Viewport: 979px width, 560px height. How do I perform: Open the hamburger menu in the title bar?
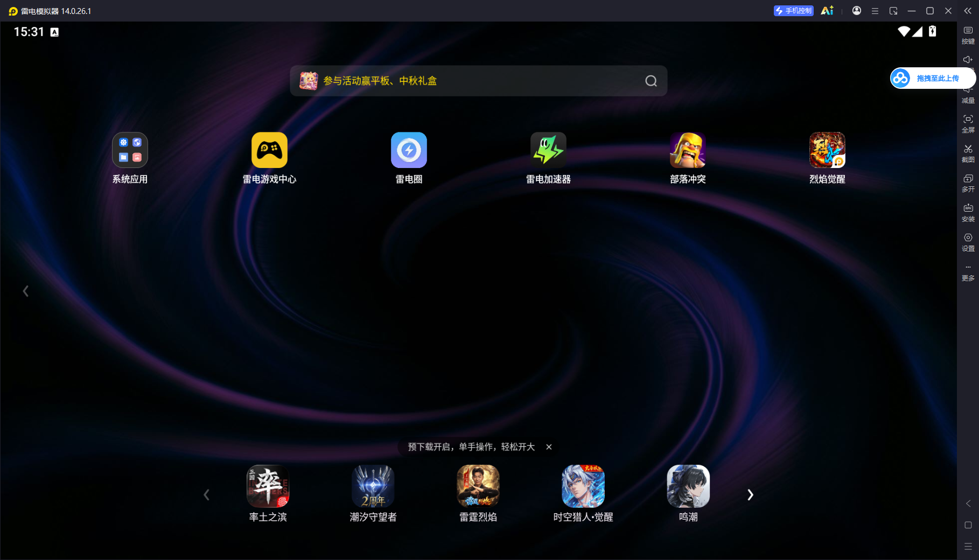[875, 11]
